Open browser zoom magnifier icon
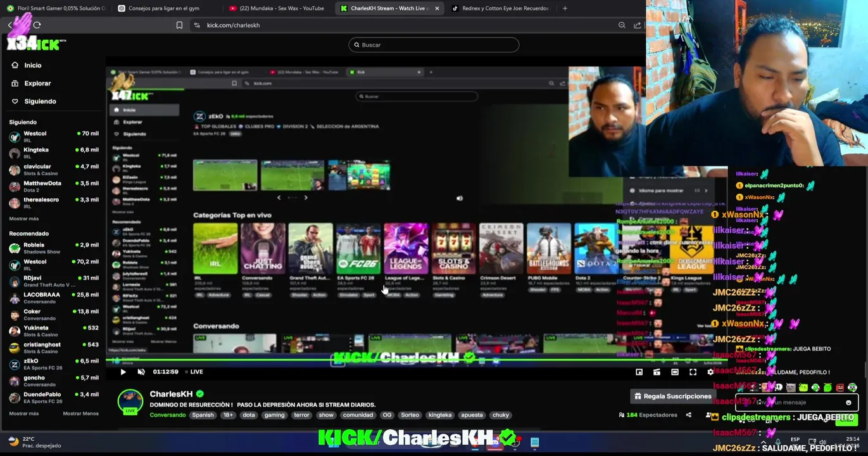Screen dimensions: 868x456 point(622,25)
